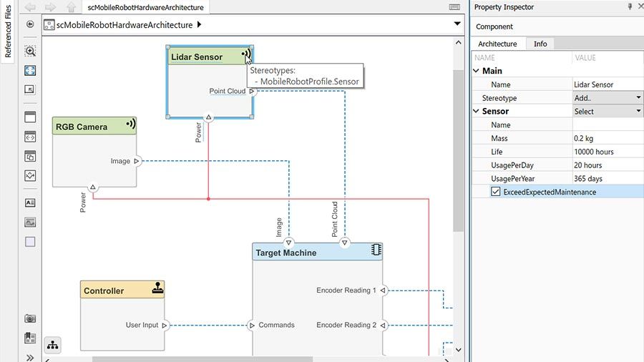This screenshot has height=362, width=644.
Task: Click the Controller joystick icon
Action: click(x=157, y=288)
